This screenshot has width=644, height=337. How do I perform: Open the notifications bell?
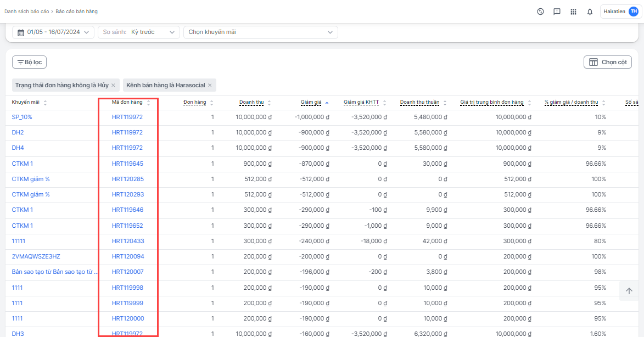point(590,12)
